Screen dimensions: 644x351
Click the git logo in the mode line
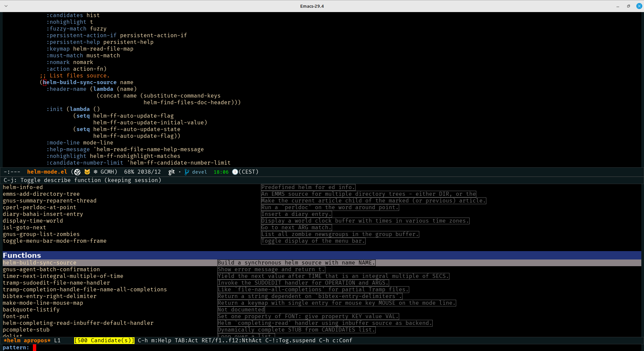point(171,172)
